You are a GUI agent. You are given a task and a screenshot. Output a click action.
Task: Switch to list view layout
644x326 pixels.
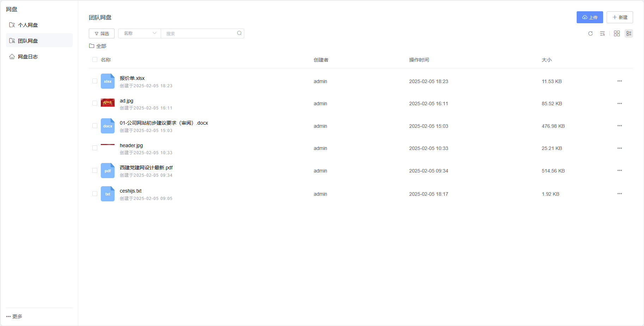(629, 33)
